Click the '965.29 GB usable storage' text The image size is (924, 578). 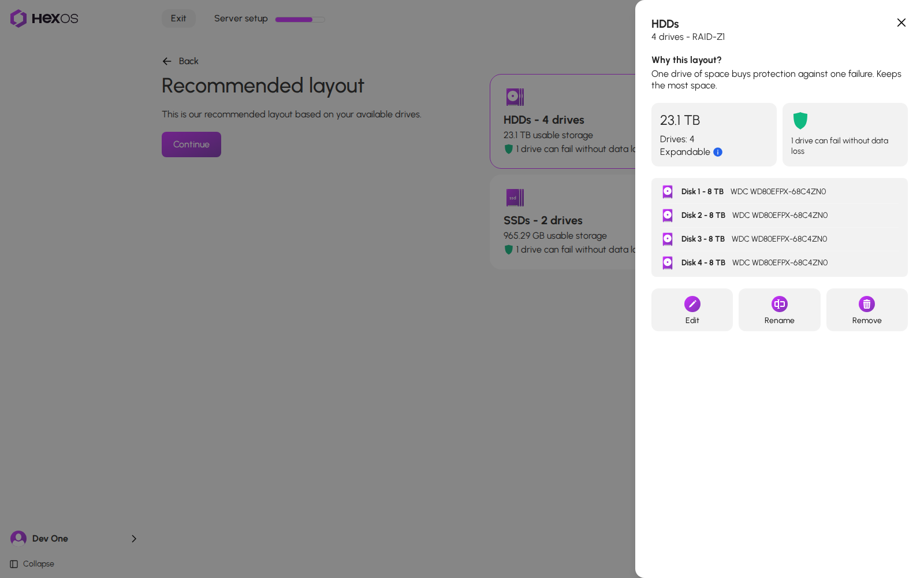click(x=555, y=236)
